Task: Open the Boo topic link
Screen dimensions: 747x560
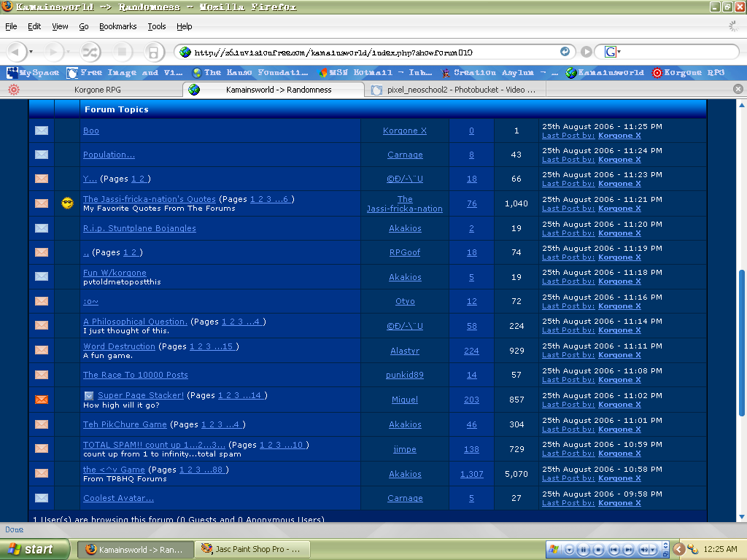Action: click(91, 131)
